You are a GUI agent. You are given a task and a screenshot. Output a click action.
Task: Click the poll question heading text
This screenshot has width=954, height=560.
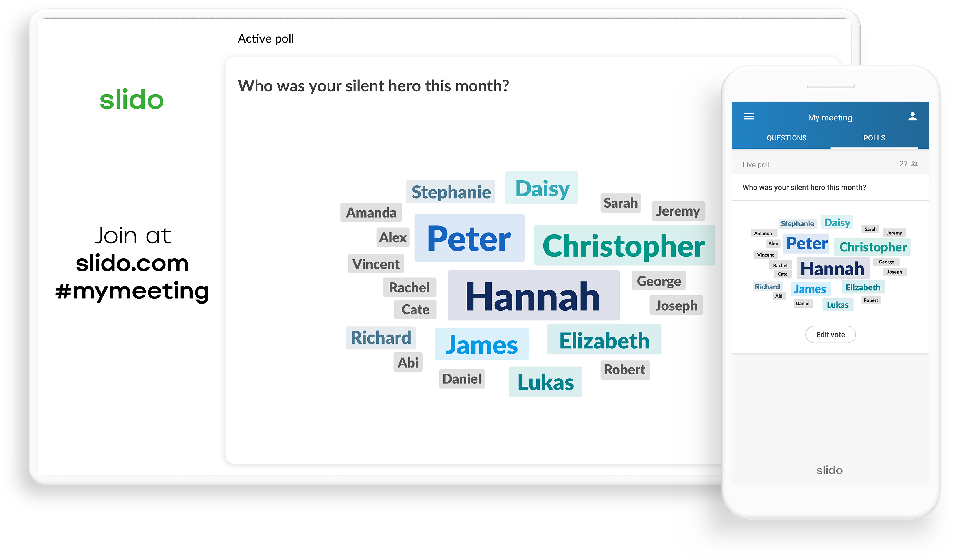click(373, 86)
